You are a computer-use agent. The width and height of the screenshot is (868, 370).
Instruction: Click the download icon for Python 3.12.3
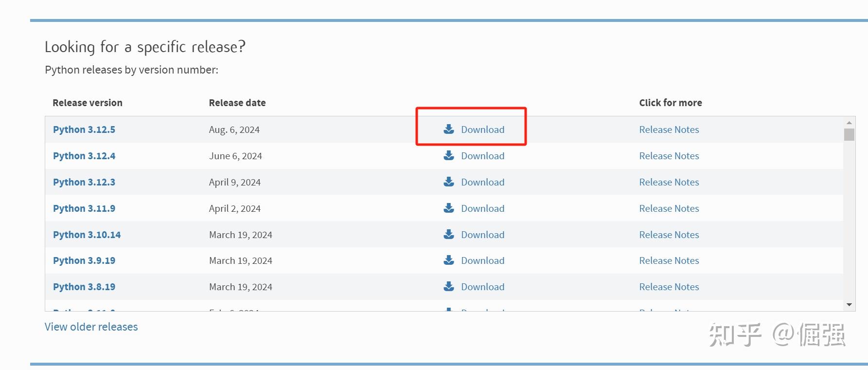coord(449,182)
